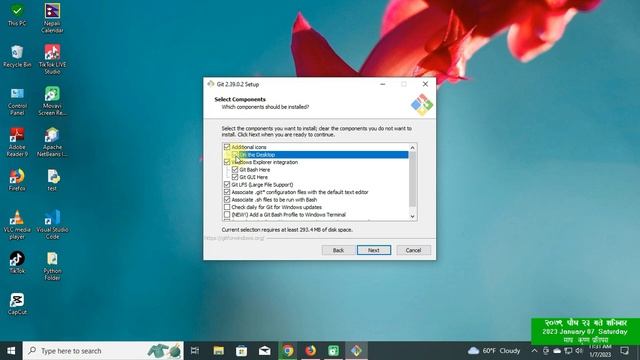The image size is (640, 360).
Task: Enable Git Bash Profile for Windows Terminal
Action: [227, 214]
